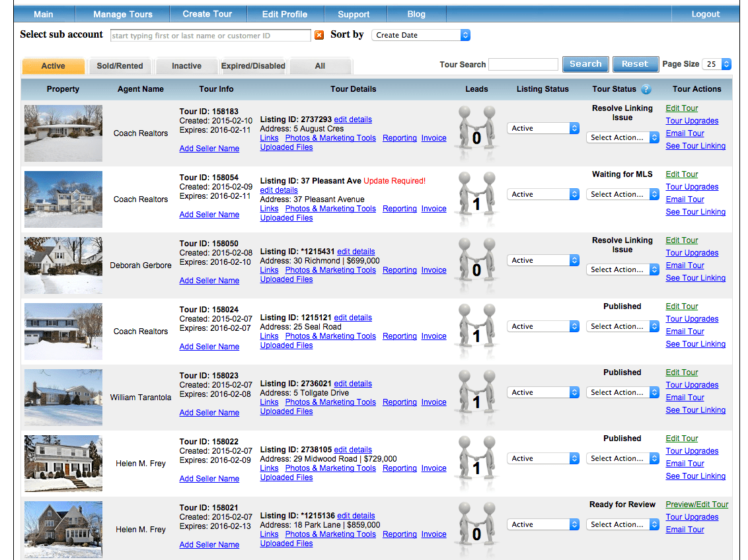Click the property thumbnail for Tour 158022
The width and height of the screenshot is (748, 560).
[63, 463]
